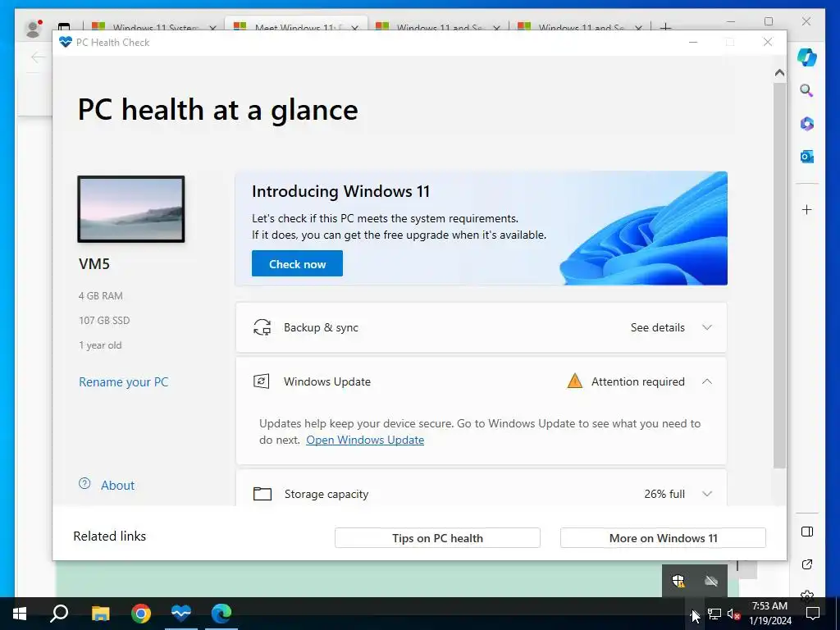Click the 26% full storage text
Viewport: 840px width, 630px height.
pyautogui.click(x=664, y=494)
